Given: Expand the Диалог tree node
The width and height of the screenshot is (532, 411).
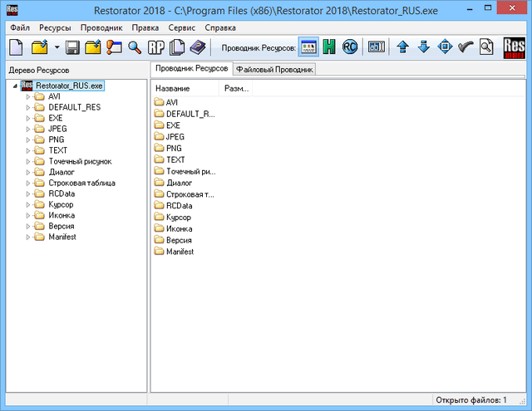Looking at the screenshot, I should (27, 172).
